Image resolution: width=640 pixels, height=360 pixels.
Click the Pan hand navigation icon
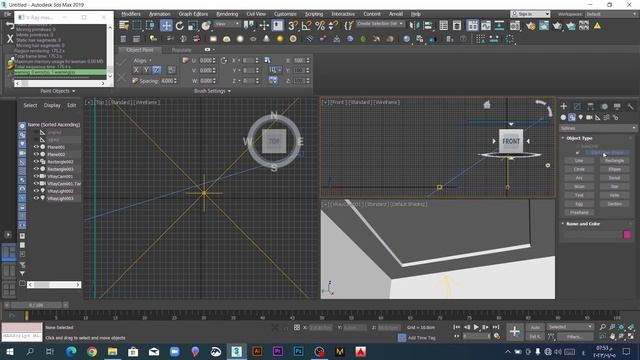[x=612, y=336]
